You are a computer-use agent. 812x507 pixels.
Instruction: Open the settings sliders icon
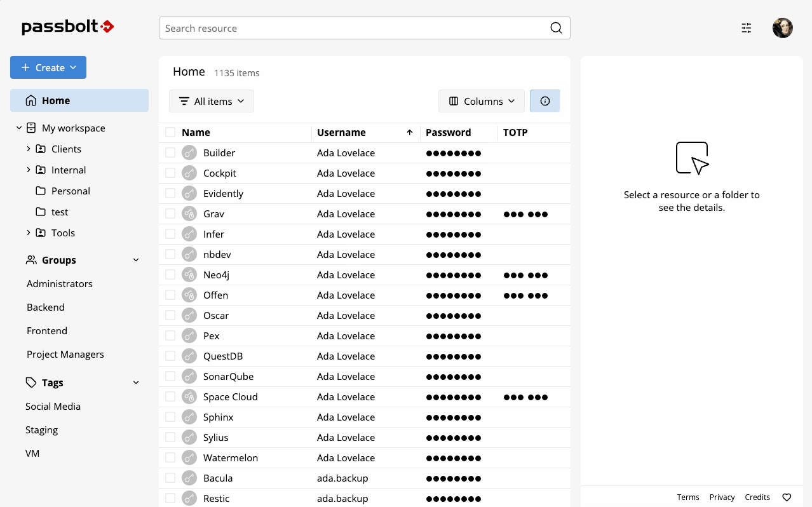click(x=747, y=28)
